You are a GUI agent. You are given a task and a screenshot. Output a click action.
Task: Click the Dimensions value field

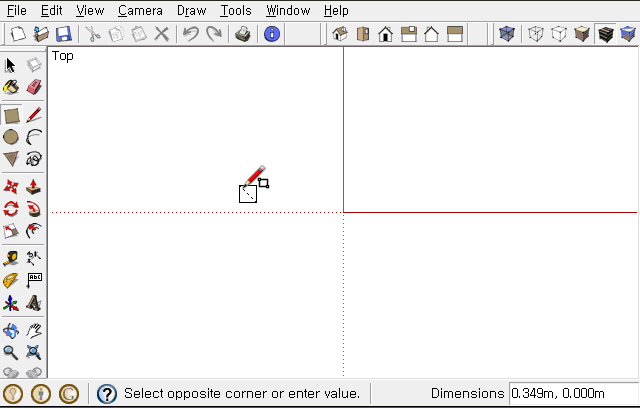coord(573,393)
